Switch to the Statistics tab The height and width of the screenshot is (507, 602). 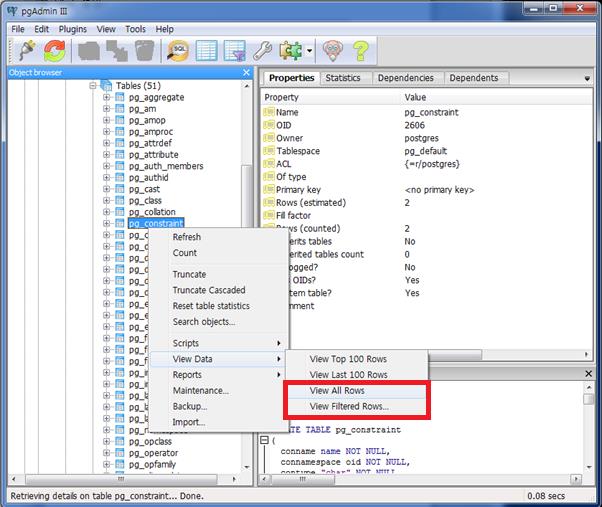343,78
